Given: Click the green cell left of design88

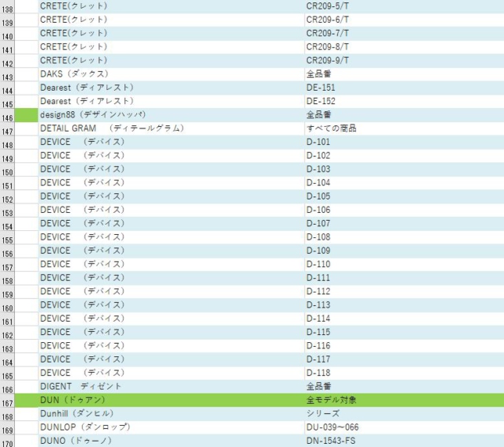Looking at the screenshot, I should 26,115.
